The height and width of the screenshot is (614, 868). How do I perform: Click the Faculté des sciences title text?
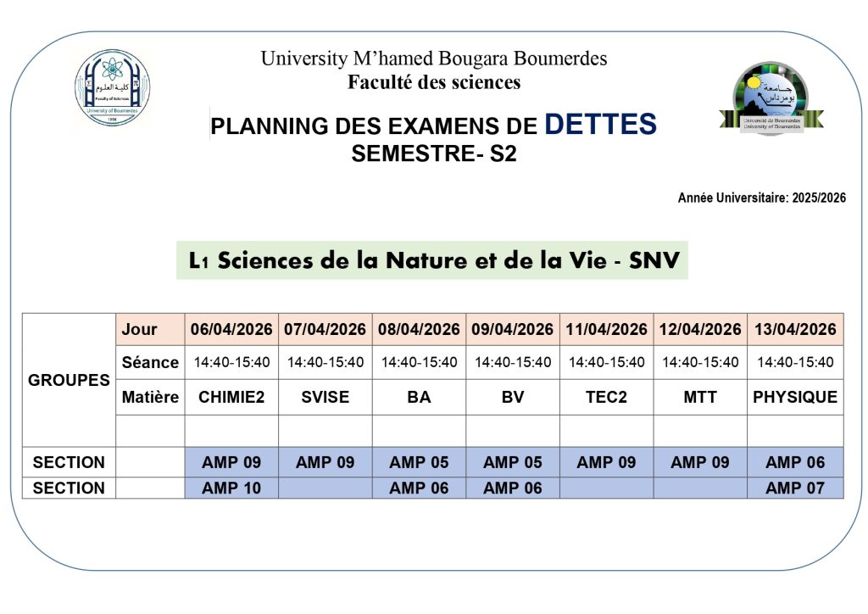click(x=434, y=82)
